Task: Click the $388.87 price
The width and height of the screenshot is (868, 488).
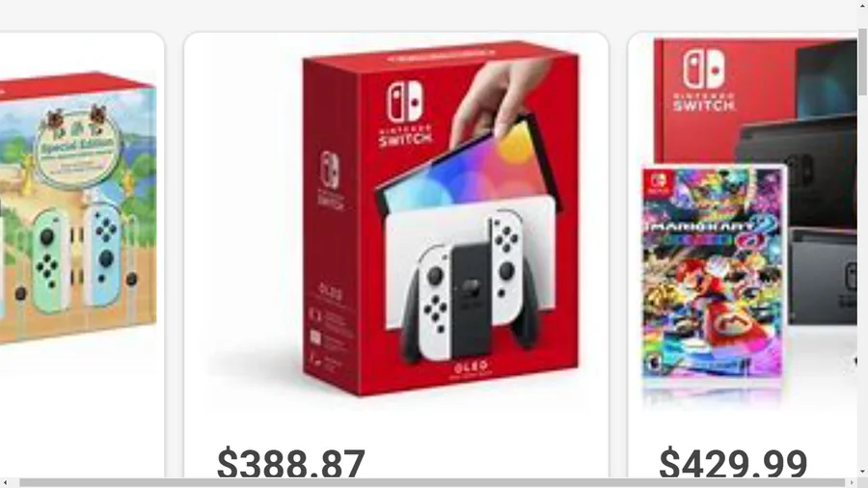Action: pos(291,463)
